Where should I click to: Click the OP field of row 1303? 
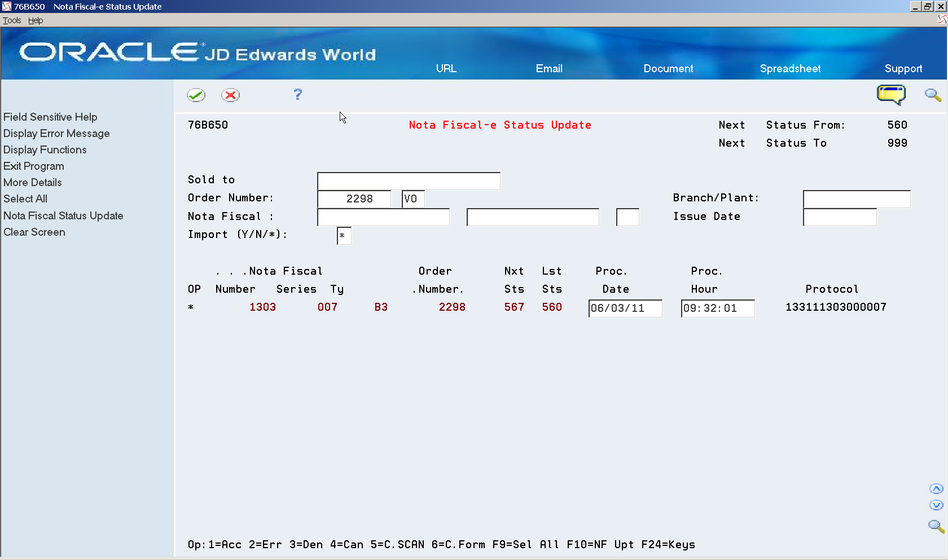(x=191, y=307)
